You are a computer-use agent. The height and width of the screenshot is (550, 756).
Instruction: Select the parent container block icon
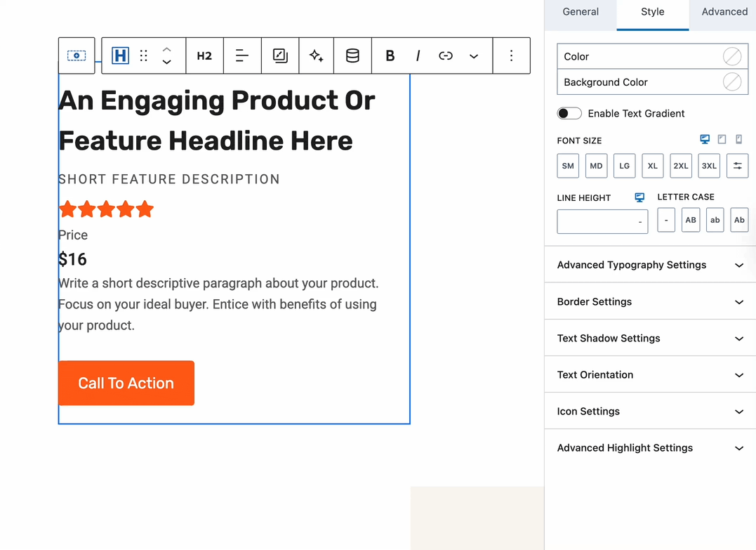pyautogui.click(x=77, y=56)
